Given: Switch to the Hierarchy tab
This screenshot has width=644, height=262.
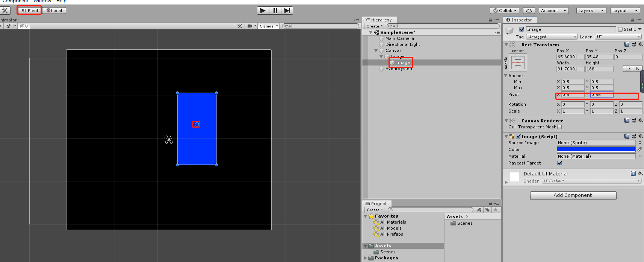Looking at the screenshot, I should pyautogui.click(x=379, y=20).
